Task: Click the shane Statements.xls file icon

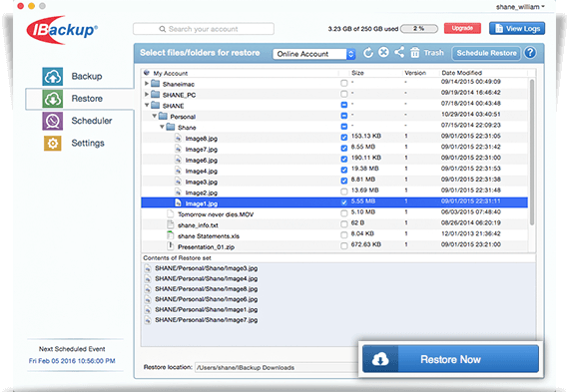Action: [x=170, y=235]
